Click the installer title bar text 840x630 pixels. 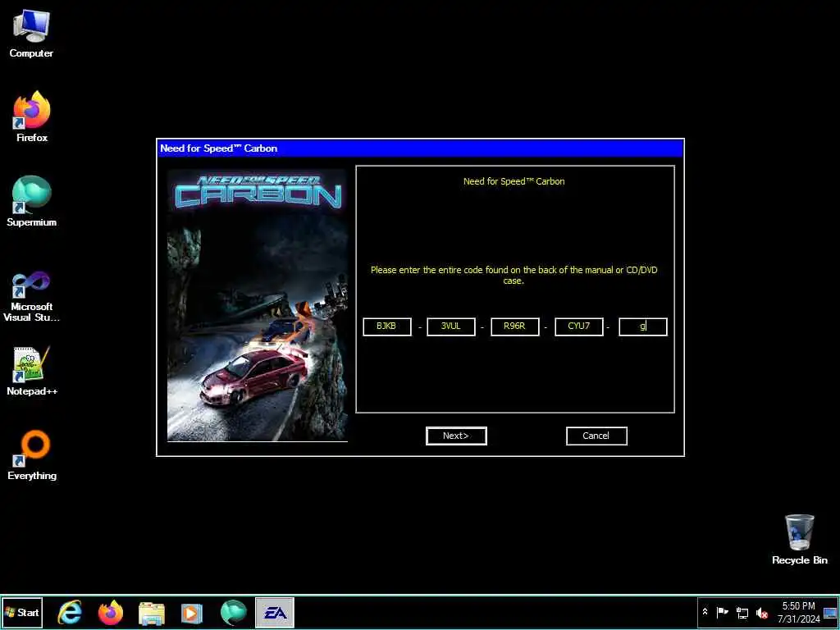pyautogui.click(x=218, y=148)
